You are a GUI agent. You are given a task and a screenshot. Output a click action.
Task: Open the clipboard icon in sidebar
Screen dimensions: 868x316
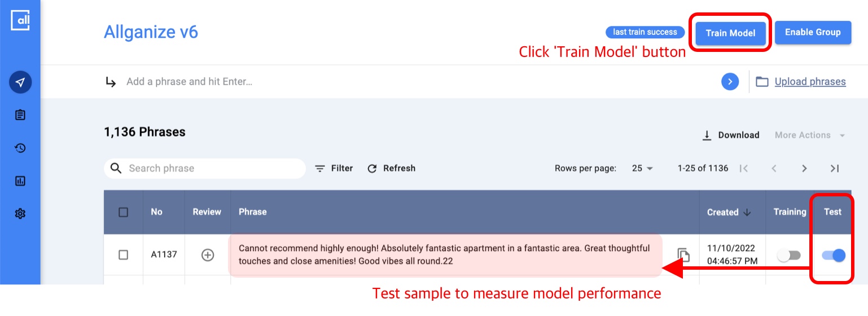(20, 115)
